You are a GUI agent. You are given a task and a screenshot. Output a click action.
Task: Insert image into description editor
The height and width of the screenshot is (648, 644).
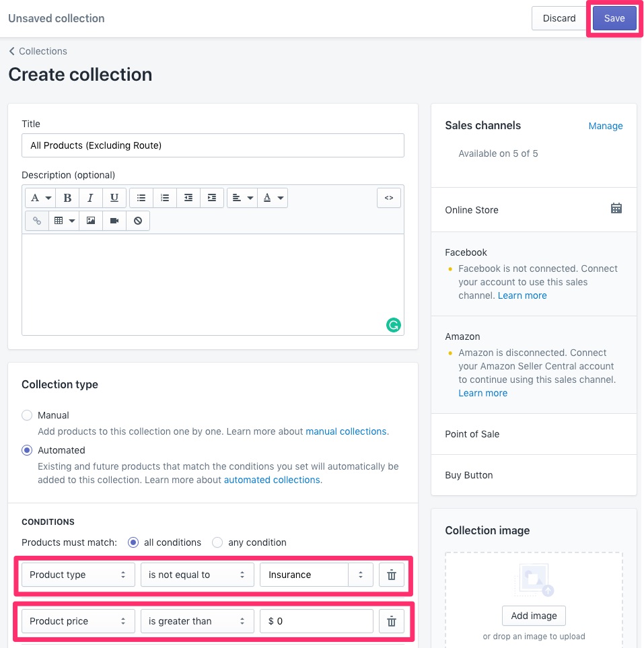click(91, 220)
